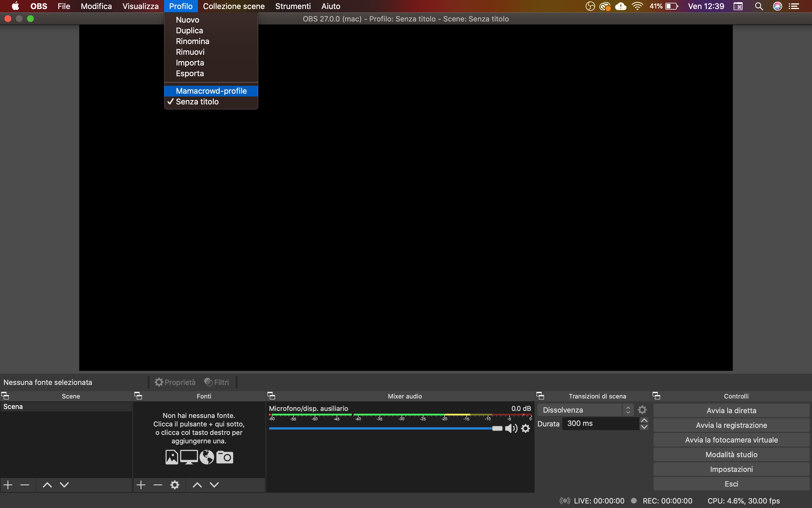812x508 pixels.
Task: Click Avvia la diretta button
Action: tap(731, 411)
